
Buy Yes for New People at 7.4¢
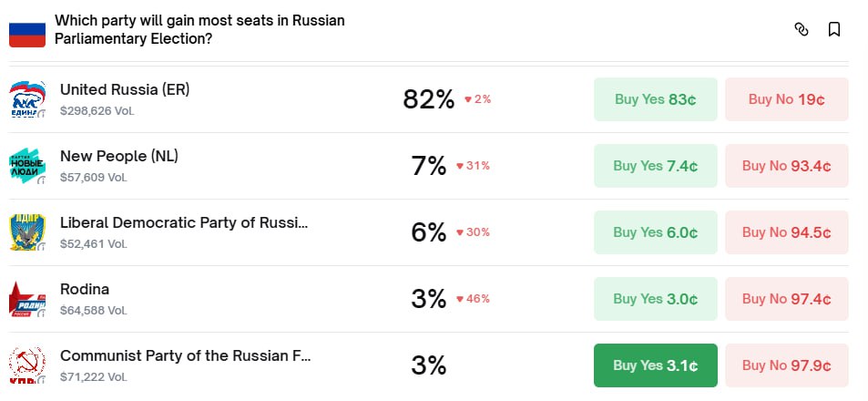[656, 166]
